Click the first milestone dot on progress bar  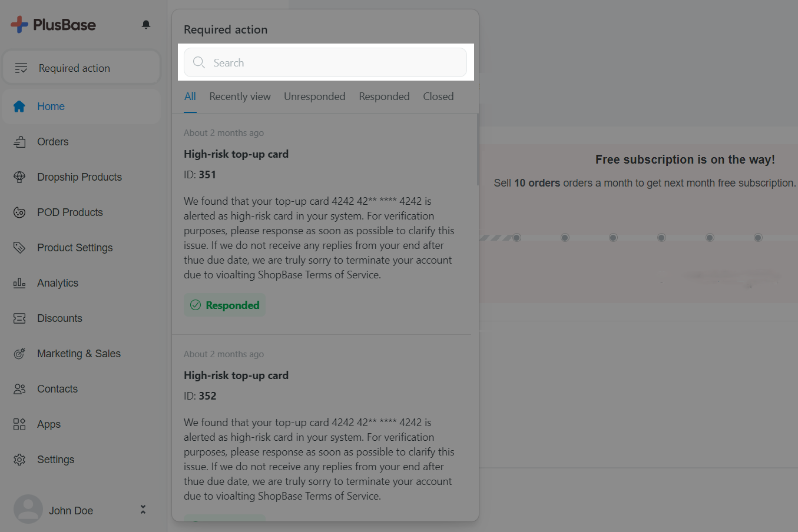point(516,238)
